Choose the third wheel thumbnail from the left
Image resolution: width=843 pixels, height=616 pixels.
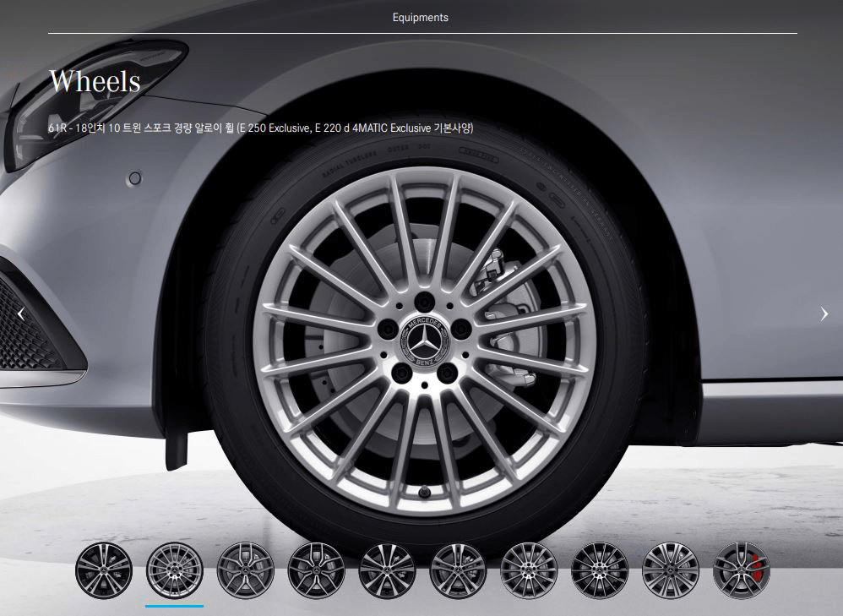tap(245, 570)
